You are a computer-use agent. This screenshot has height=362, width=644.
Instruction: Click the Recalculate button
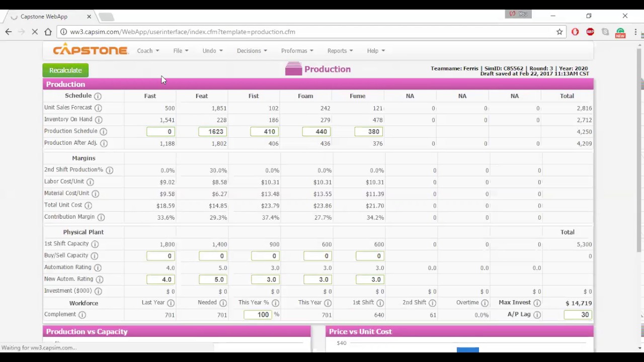pos(65,70)
